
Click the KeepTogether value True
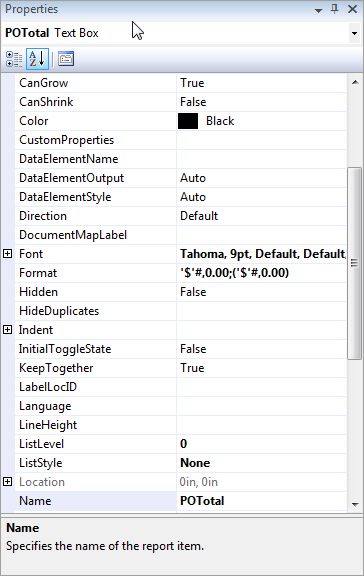(x=192, y=368)
